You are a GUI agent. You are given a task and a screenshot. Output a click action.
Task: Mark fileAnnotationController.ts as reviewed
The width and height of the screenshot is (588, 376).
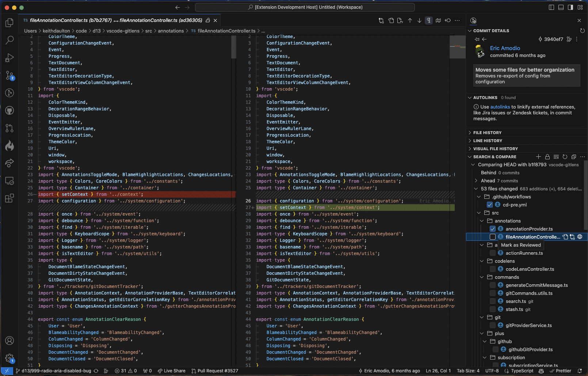[x=493, y=237]
